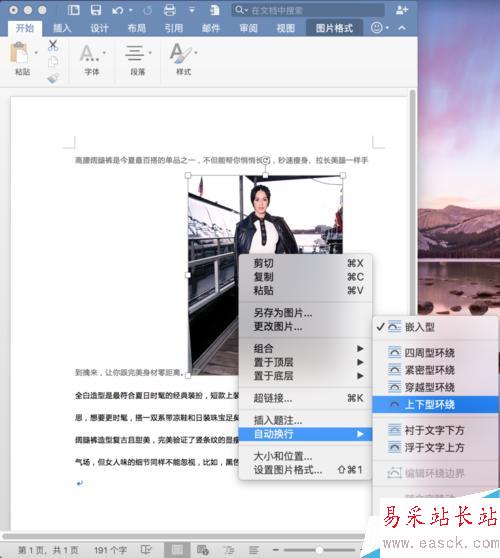500x558 pixels.
Task: Select 衬于文字下方 wrap option
Action: (x=435, y=430)
